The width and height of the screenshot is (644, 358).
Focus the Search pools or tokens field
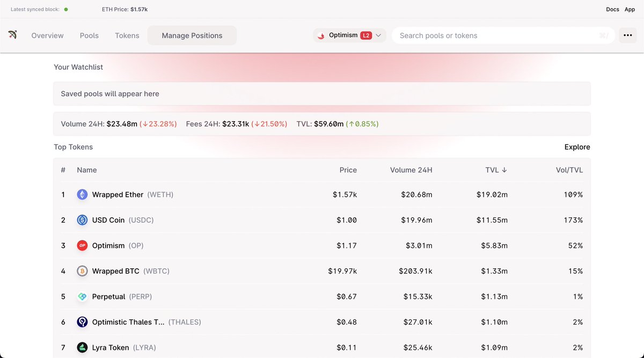coord(503,35)
